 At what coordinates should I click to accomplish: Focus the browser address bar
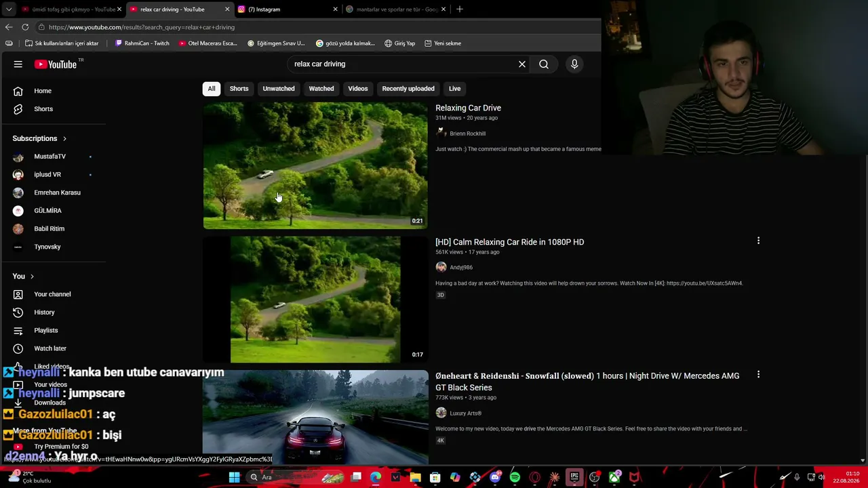[319, 27]
